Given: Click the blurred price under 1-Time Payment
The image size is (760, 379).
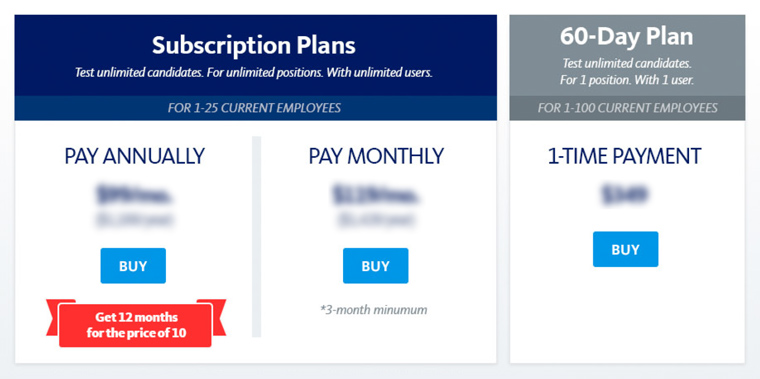Looking at the screenshot, I should coord(624,195).
